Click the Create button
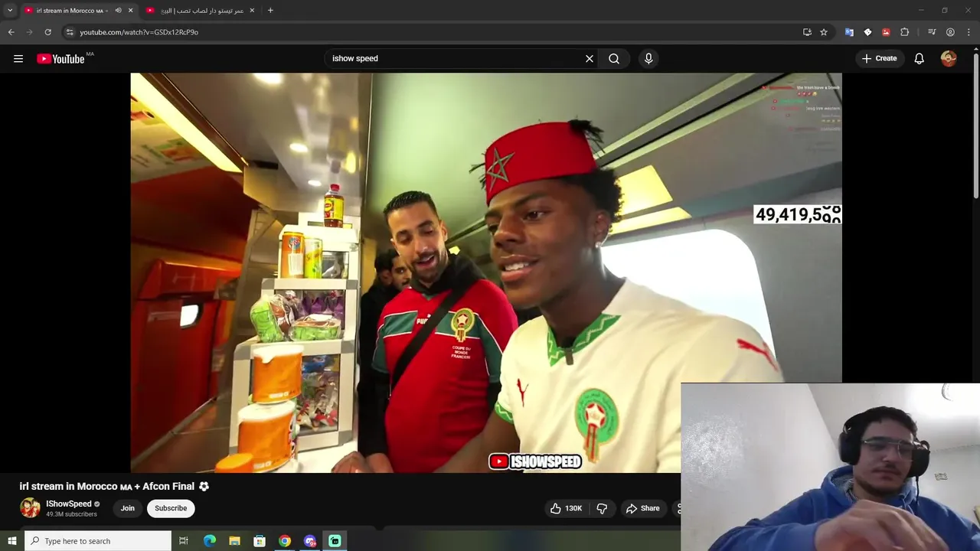Screen dimensions: 980x551 coord(879,59)
